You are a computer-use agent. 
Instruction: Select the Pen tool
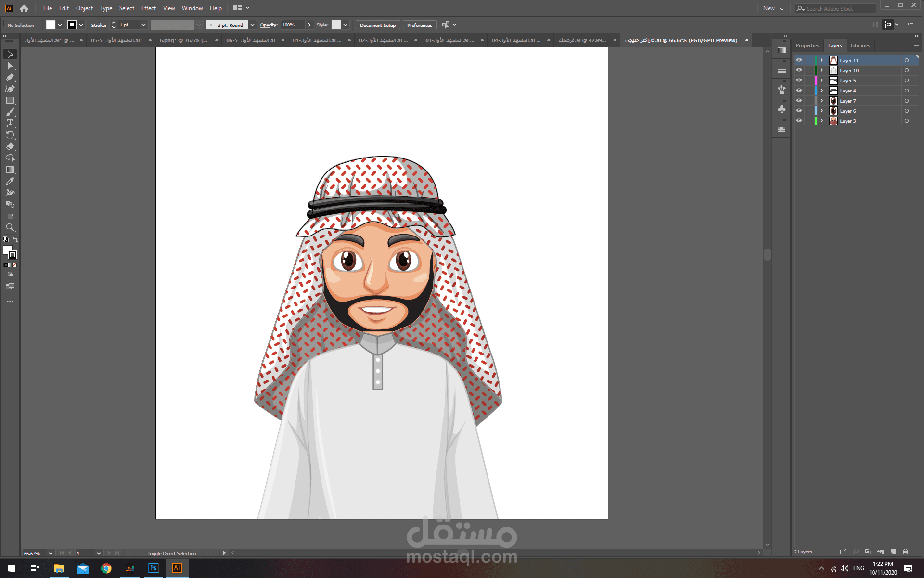click(10, 77)
